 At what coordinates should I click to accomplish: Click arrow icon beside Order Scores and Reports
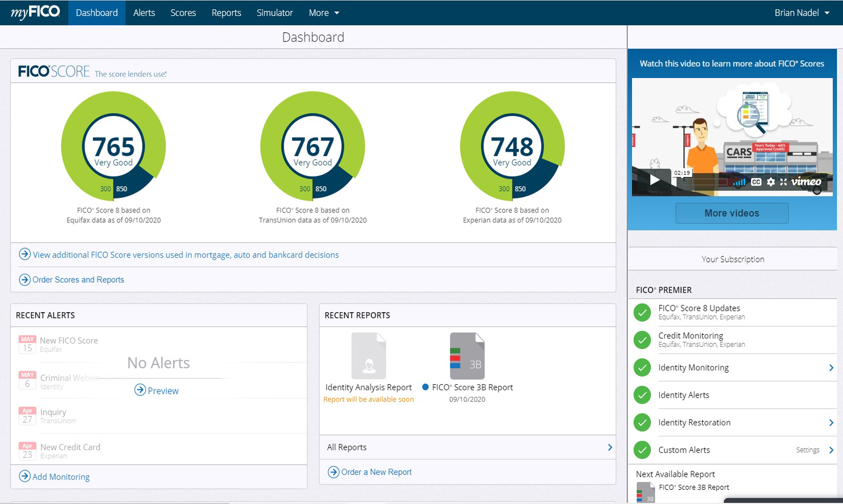25,279
